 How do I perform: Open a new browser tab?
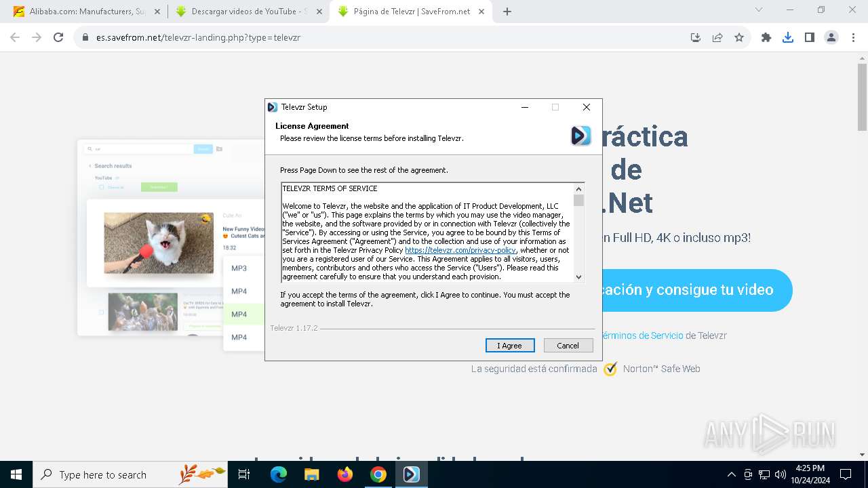pyautogui.click(x=507, y=12)
